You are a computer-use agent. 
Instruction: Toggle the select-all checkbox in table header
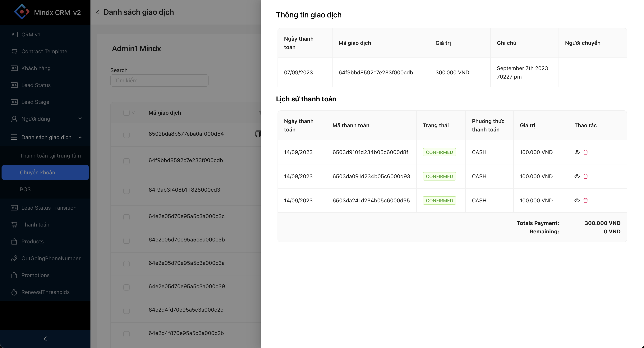click(x=127, y=113)
